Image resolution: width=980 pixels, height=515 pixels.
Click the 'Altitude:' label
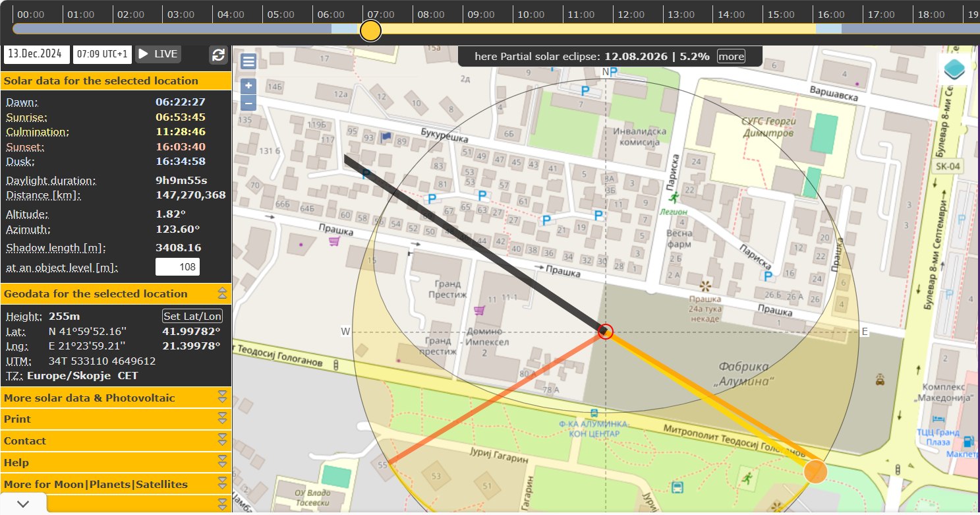pos(28,214)
